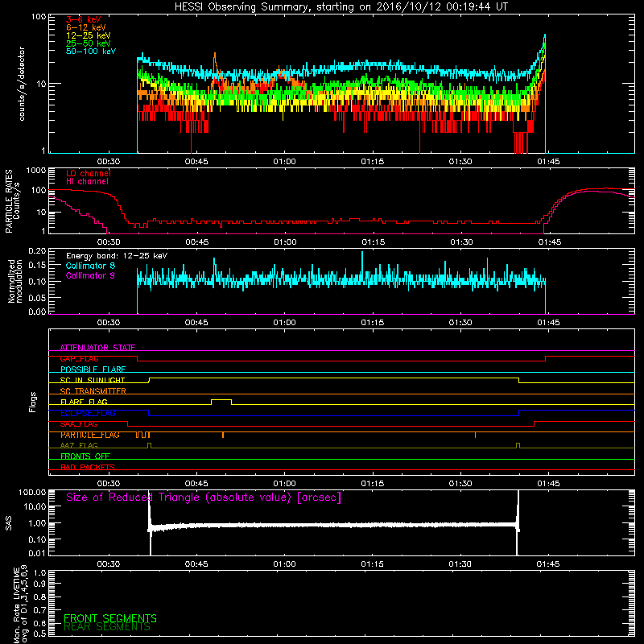
Task: Click the SC_IN_SUNLIGHT flag label
Action: click(93, 380)
